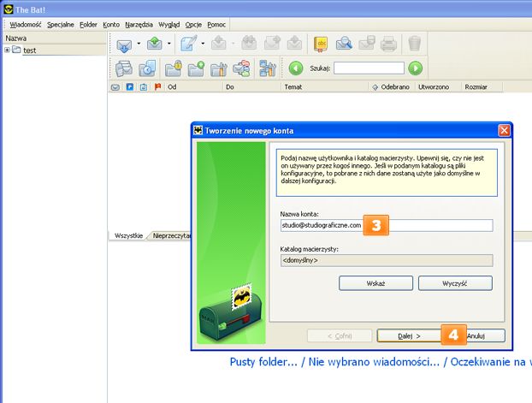Open the address book icon
The width and height of the screenshot is (532, 403).
(320, 44)
